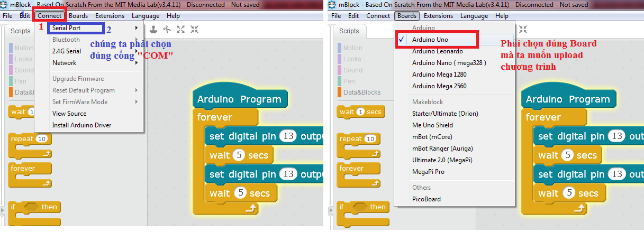
Task: Select Ultimate 2.0 (MegaPi) board
Action: tap(454, 160)
